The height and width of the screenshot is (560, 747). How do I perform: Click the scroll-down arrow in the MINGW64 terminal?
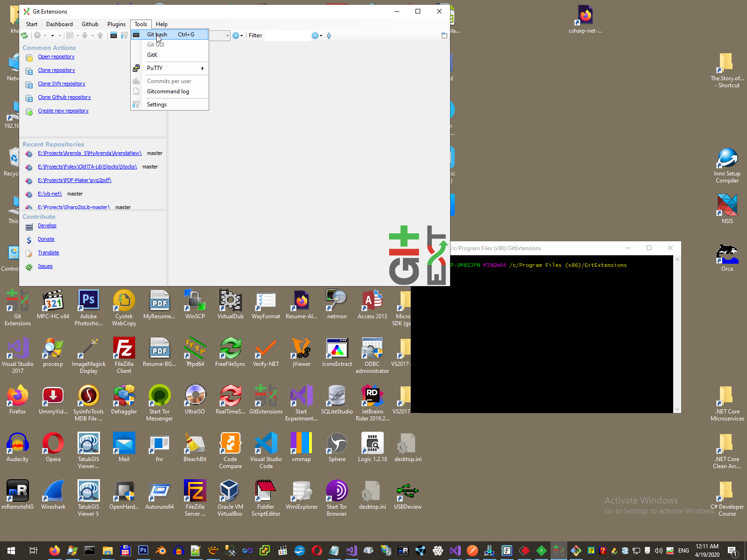677,409
